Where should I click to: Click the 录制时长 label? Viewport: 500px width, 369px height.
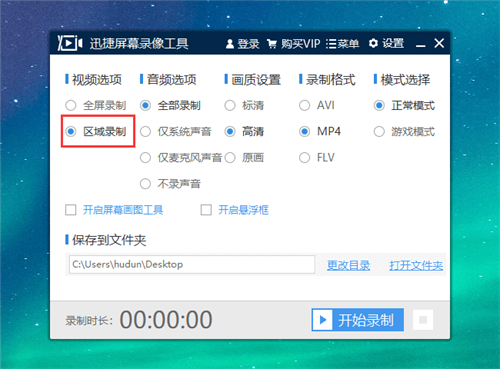coord(89,321)
